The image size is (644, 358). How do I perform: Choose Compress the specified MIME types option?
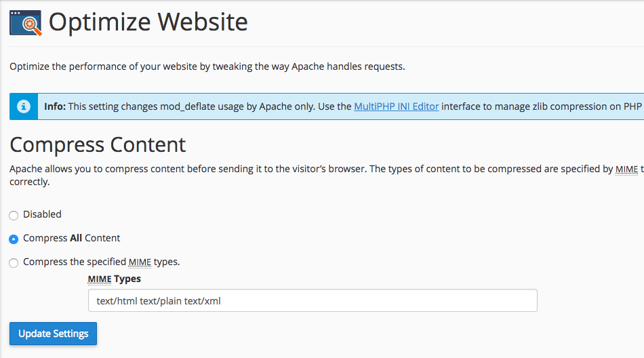(14, 263)
